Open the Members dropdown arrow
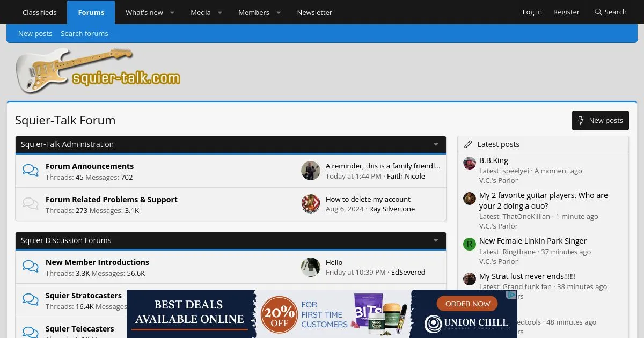644x338 pixels. pos(279,12)
